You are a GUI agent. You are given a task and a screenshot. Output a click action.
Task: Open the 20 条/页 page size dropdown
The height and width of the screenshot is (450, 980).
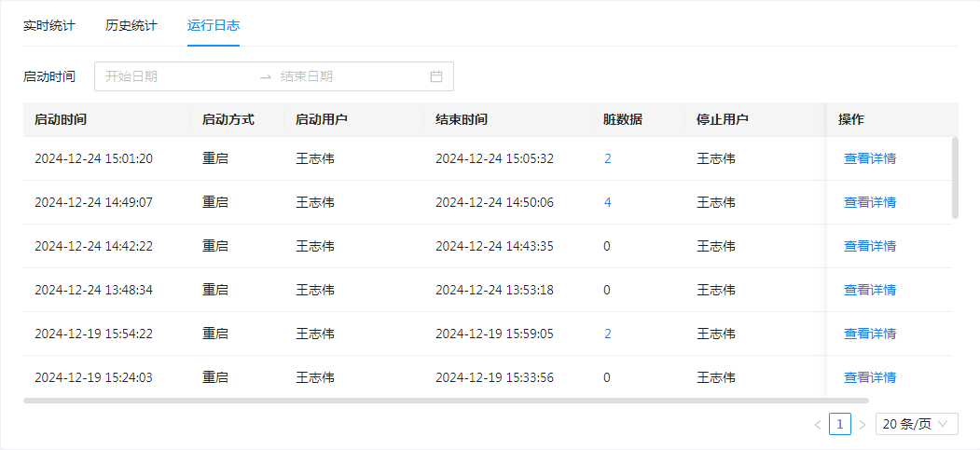point(918,425)
